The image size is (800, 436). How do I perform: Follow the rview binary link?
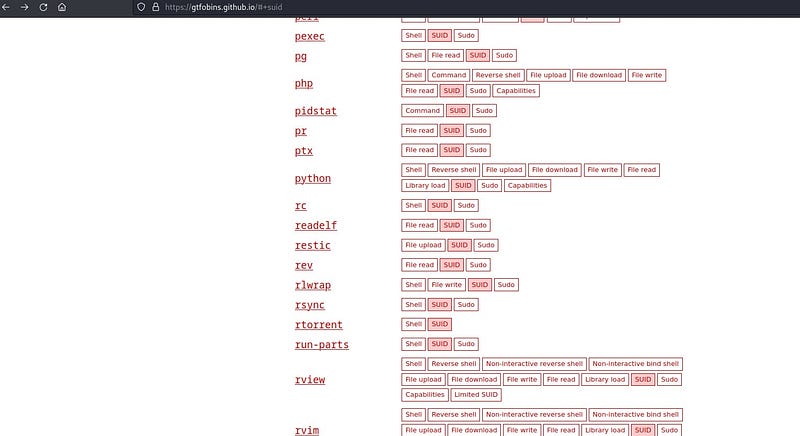309,380
